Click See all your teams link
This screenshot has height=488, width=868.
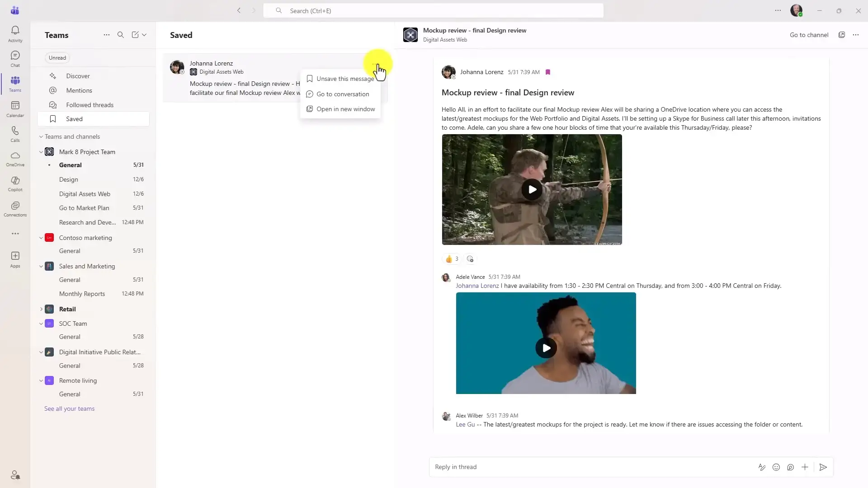click(69, 408)
